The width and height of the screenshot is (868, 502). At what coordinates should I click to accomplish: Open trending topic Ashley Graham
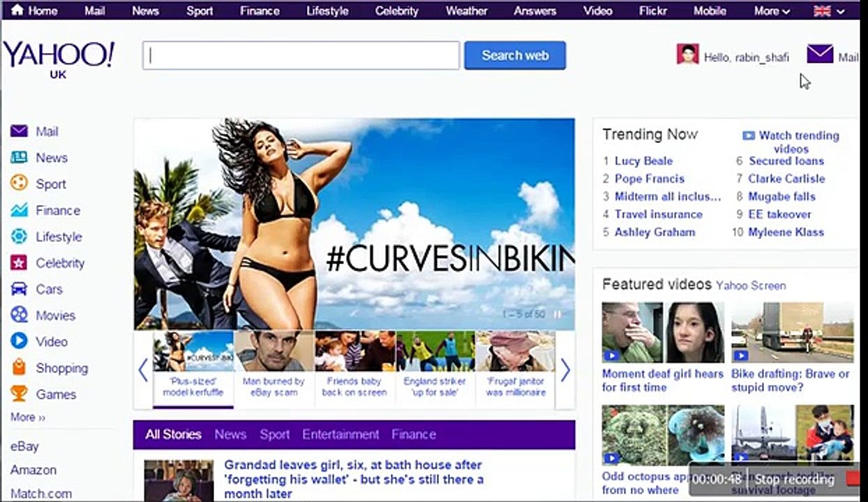654,232
